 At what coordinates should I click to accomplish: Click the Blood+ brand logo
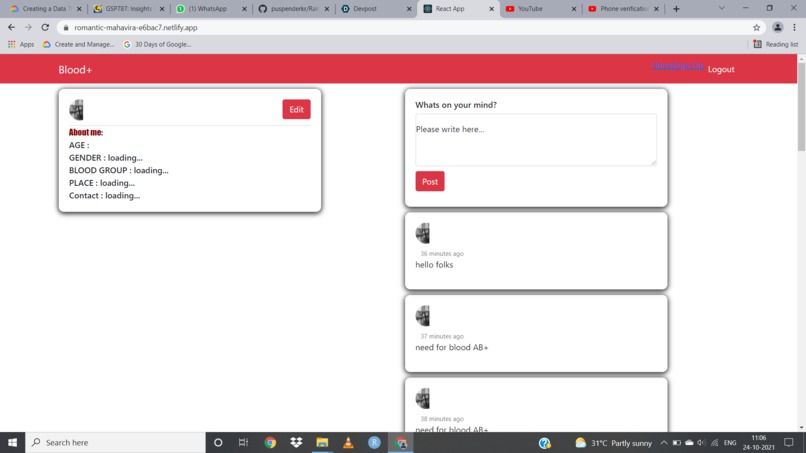coord(75,69)
